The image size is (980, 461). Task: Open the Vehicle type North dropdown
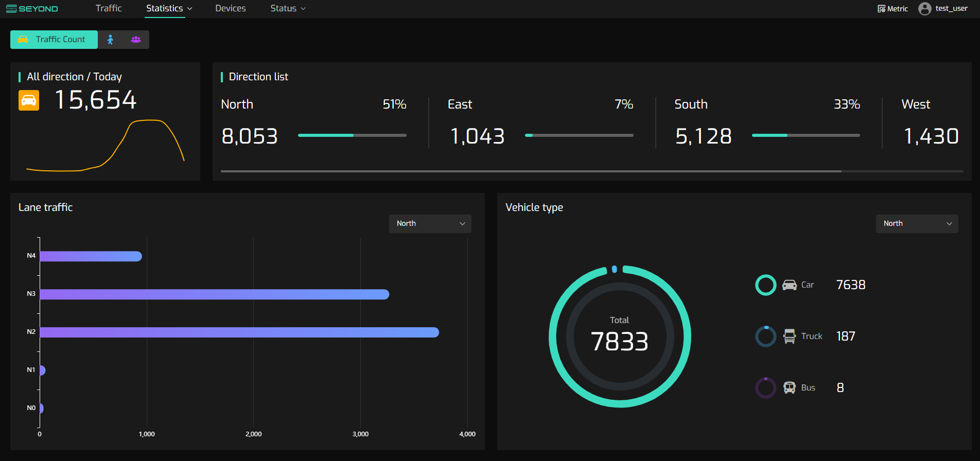(x=917, y=224)
